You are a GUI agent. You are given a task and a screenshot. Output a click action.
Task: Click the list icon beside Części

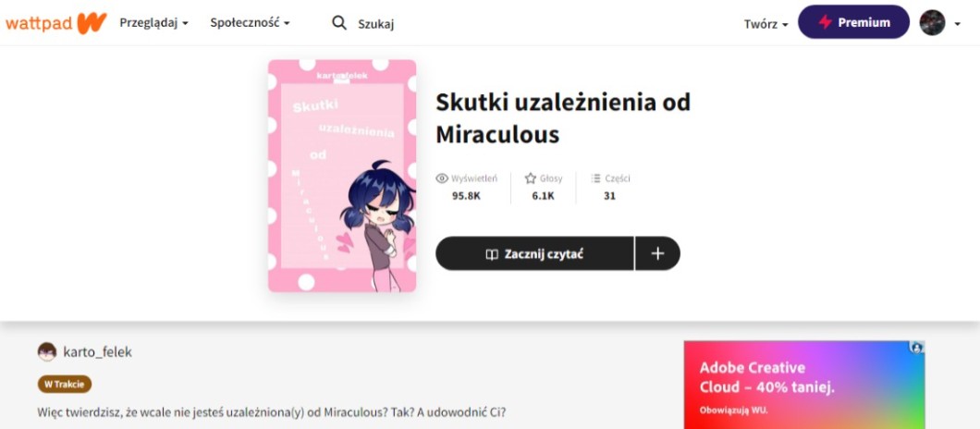click(x=595, y=178)
